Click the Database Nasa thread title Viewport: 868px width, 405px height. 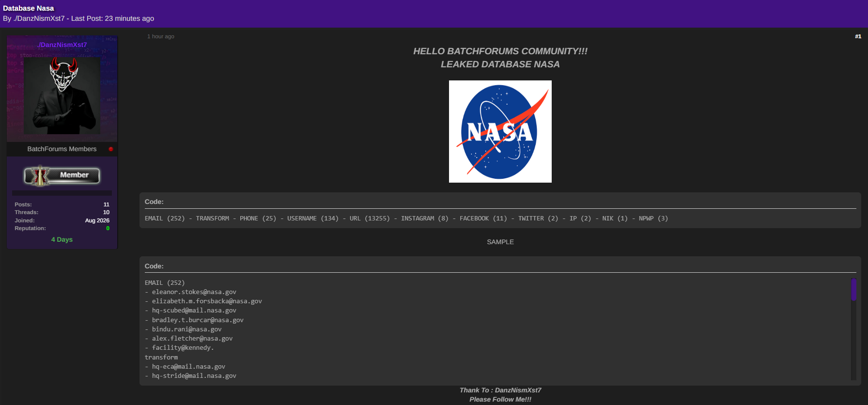click(29, 8)
